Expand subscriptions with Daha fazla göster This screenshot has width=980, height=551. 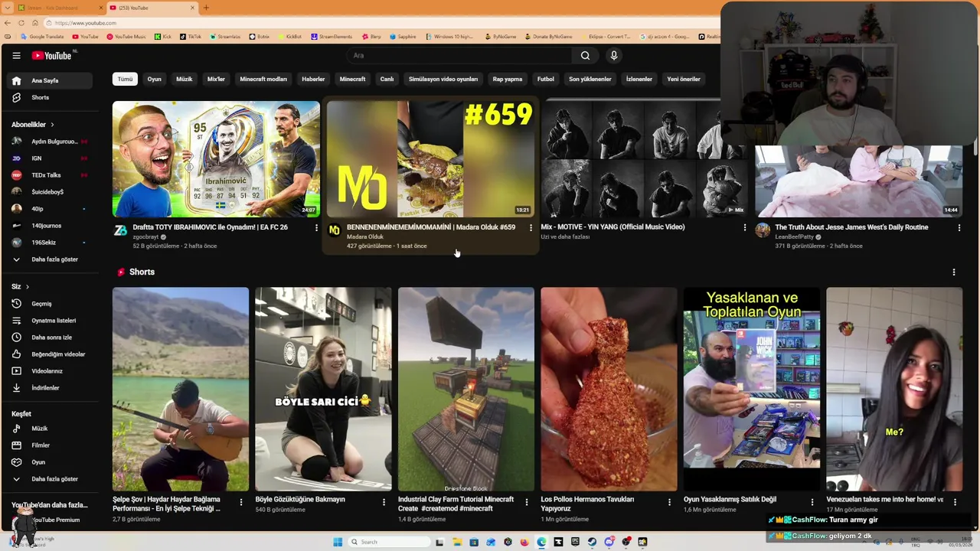(x=51, y=259)
